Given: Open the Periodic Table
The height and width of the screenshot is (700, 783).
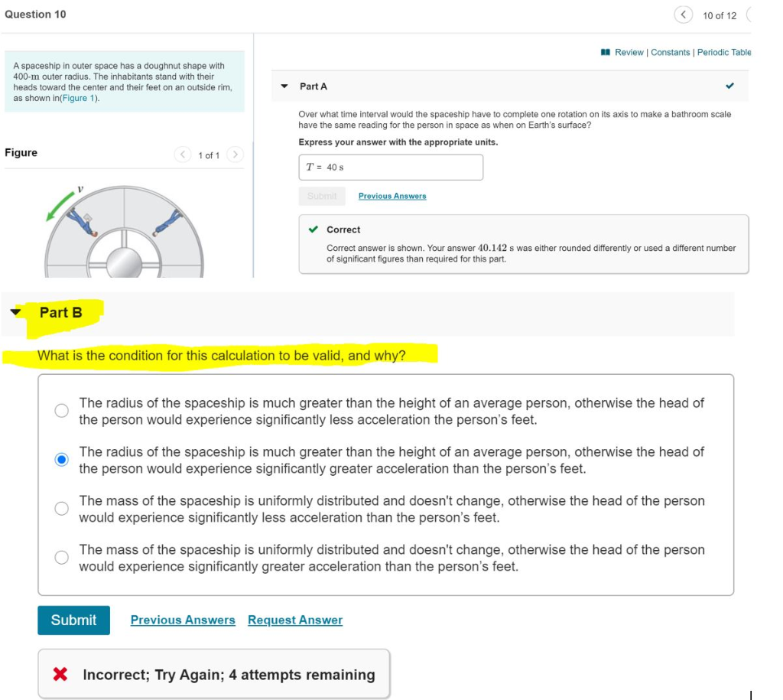Looking at the screenshot, I should 725,52.
